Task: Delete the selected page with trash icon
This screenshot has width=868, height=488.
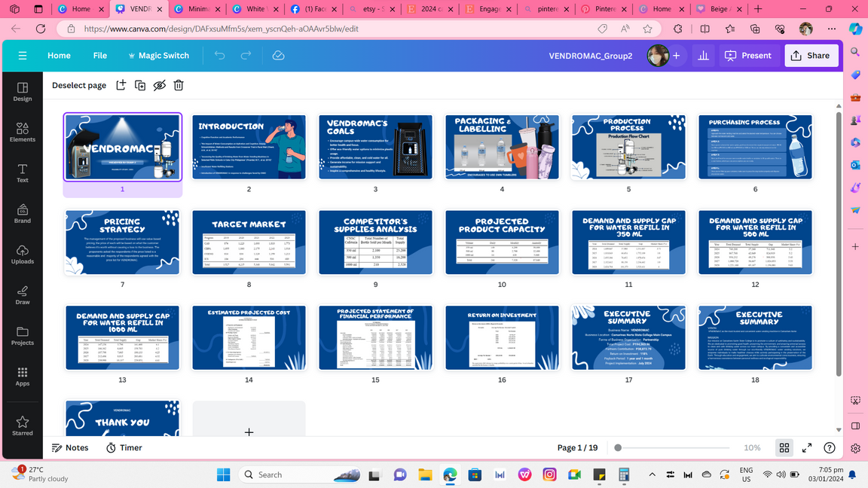Action: (x=179, y=85)
